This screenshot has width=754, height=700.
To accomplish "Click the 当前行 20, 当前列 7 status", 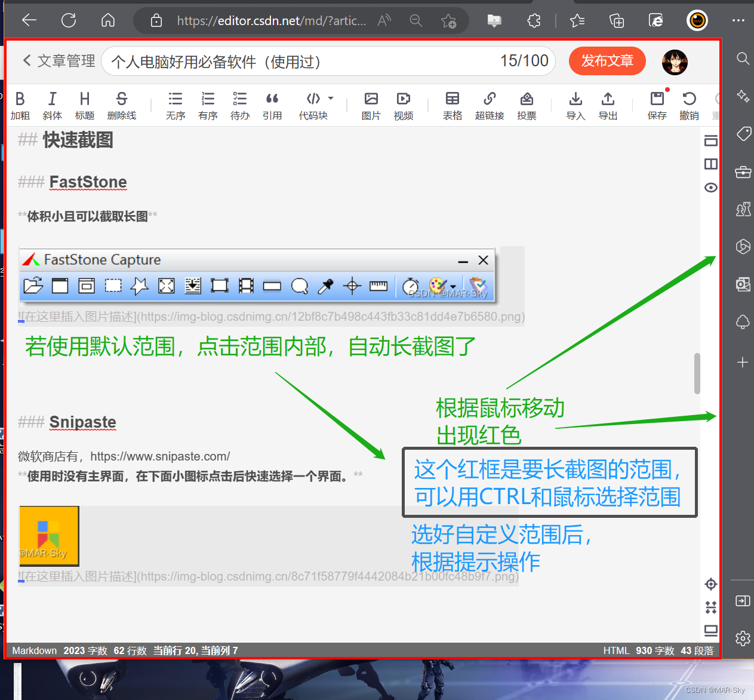I will coord(196,650).
